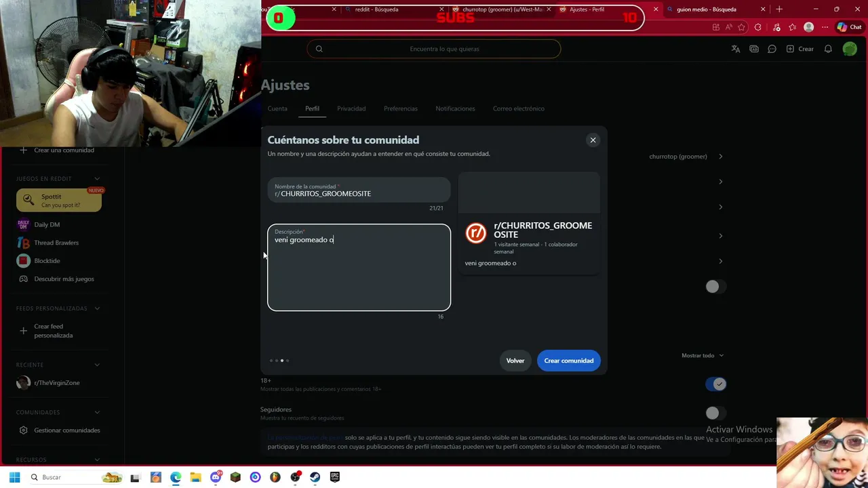Screen dimensions: 868x488
Task: Open the browser favorites list icon
Action: [x=792, y=27]
